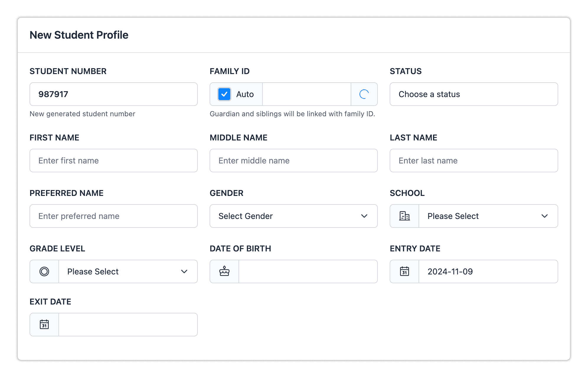Click the Family ID refresh spinner icon
The width and height of the screenshot is (588, 378).
(364, 94)
